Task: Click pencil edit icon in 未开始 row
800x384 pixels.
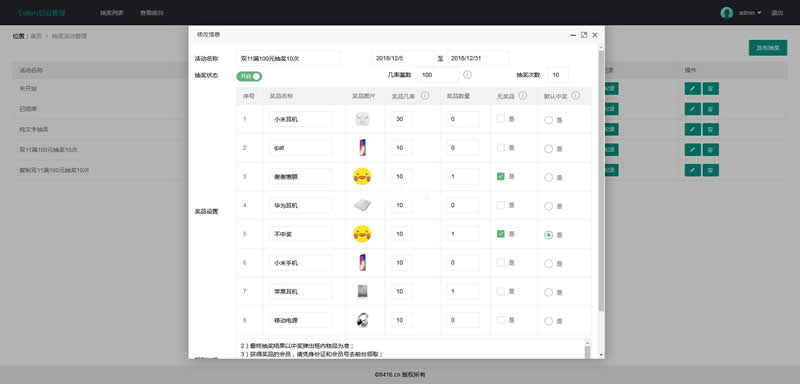Action: pyautogui.click(x=692, y=89)
